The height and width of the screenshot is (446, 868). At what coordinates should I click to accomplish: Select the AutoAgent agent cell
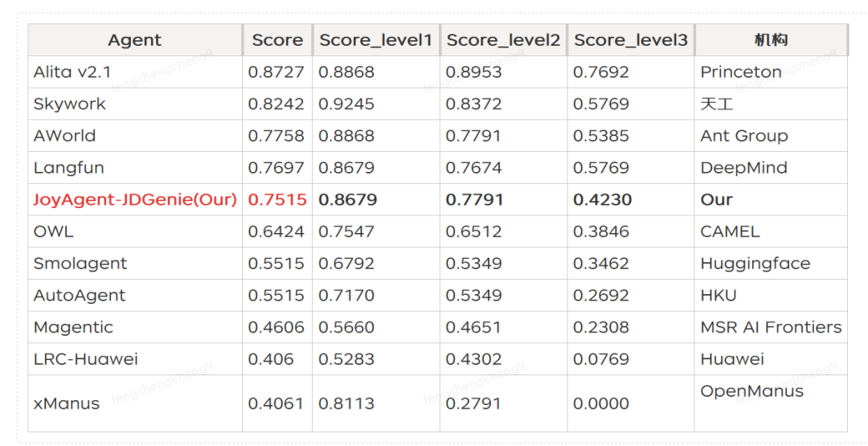[135, 296]
